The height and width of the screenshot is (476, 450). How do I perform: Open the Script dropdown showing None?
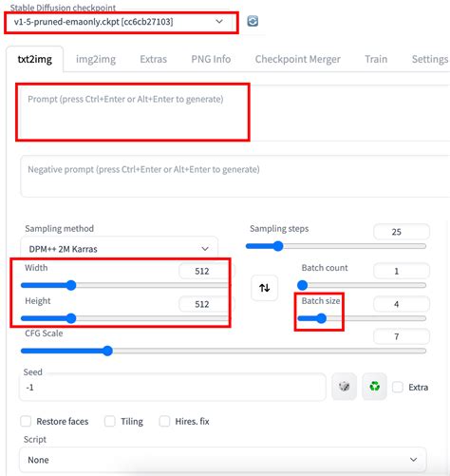click(x=223, y=460)
